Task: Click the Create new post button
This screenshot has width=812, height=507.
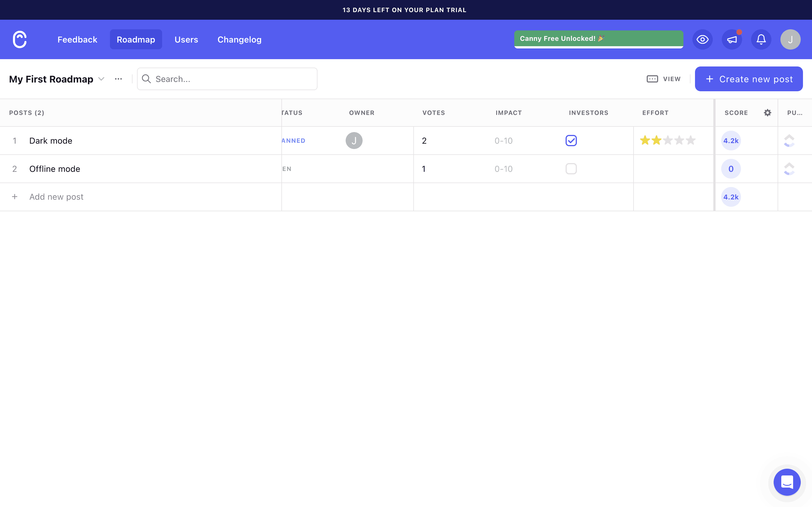Action: pyautogui.click(x=749, y=79)
